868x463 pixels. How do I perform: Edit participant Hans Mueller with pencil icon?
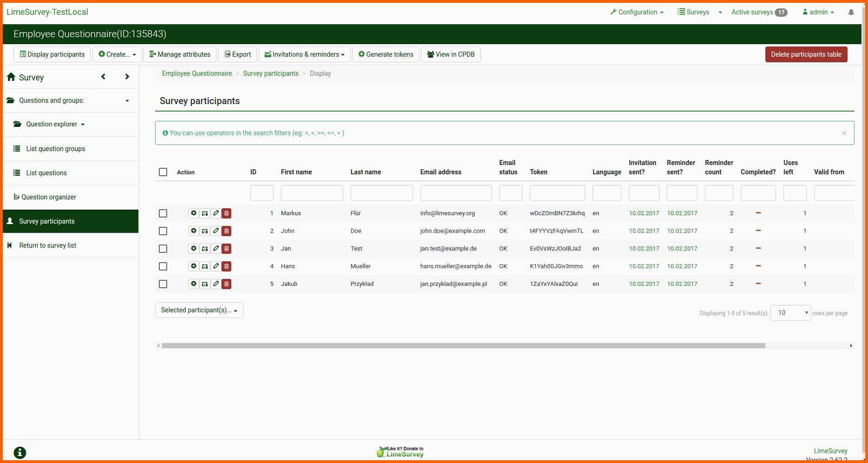[216, 266]
